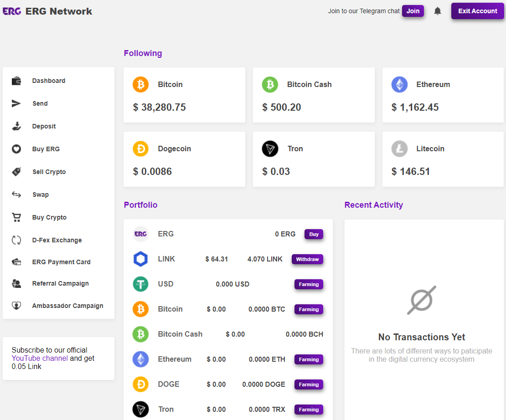Click the Ethereum icon in the Following card

pos(399,84)
